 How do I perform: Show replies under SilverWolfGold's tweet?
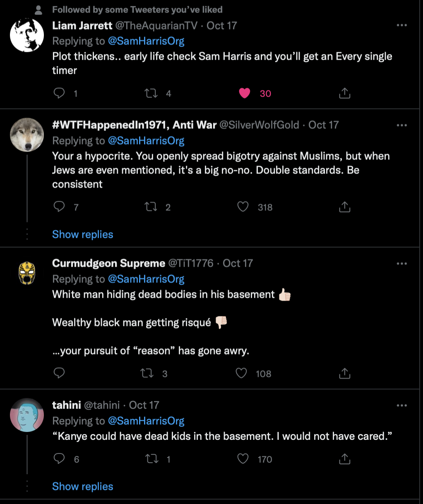click(x=82, y=234)
